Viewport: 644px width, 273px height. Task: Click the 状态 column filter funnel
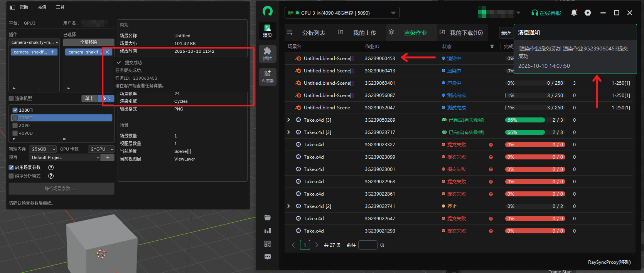[492, 47]
